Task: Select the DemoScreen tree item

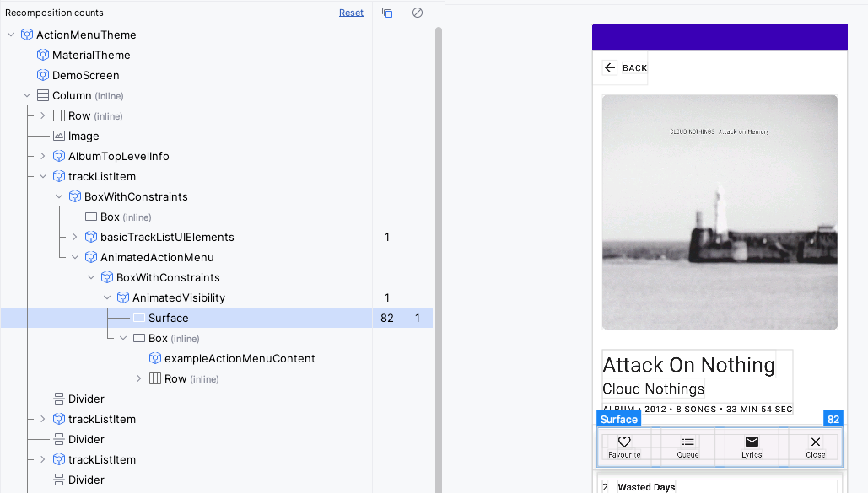Action: (x=86, y=75)
